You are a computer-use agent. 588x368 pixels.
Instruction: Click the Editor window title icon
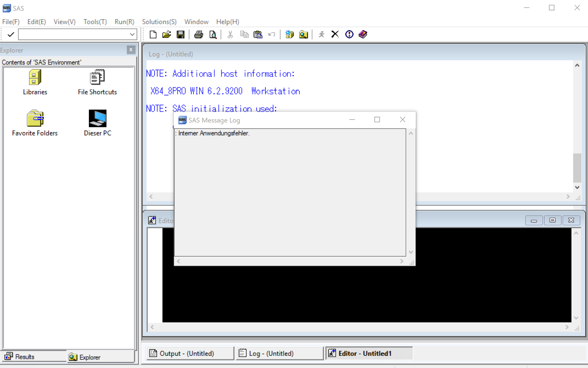click(152, 220)
